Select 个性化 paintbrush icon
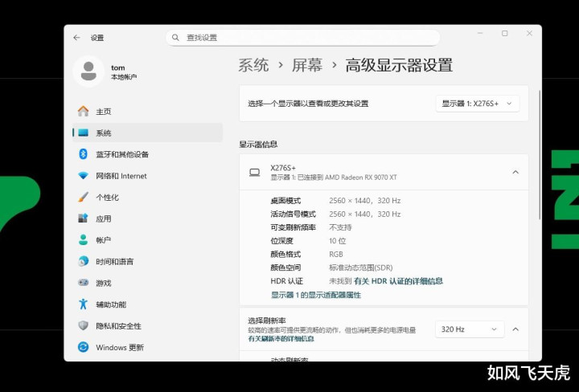The height and width of the screenshot is (392, 579). (x=83, y=198)
